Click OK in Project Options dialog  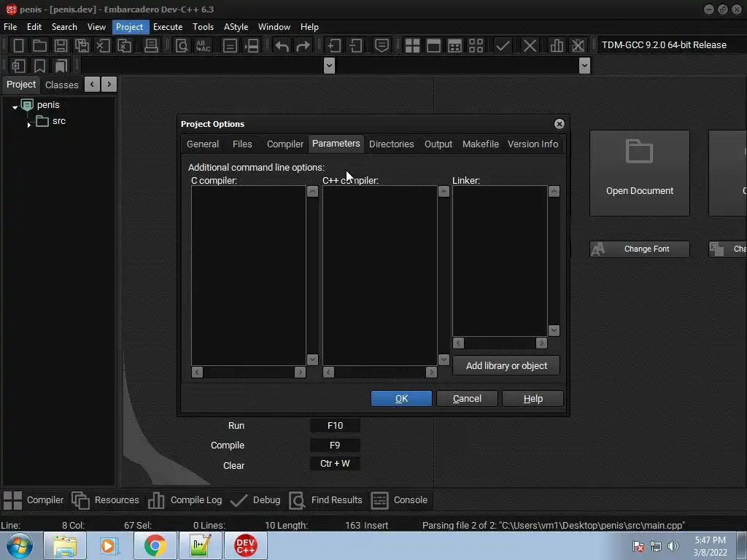(401, 399)
